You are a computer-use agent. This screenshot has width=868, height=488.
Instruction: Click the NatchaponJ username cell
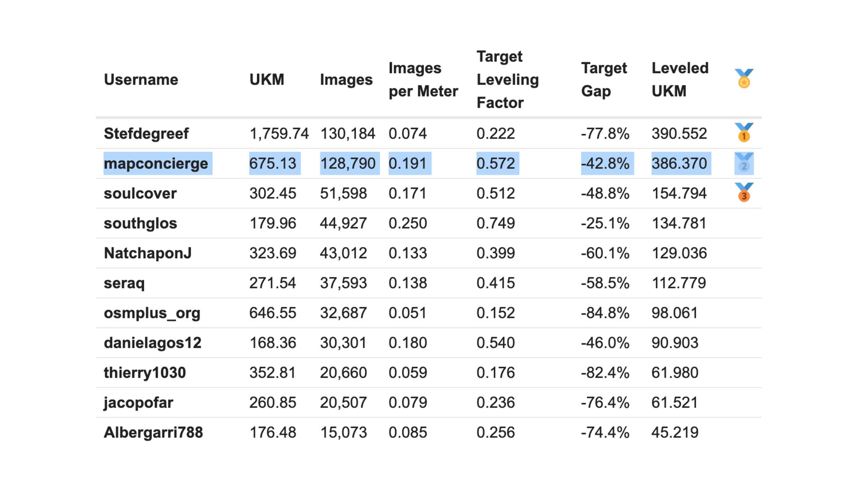click(147, 253)
